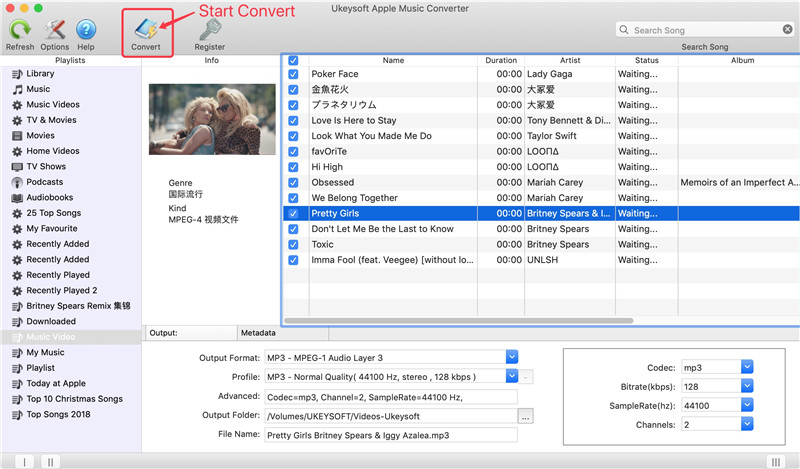Open the Help question mark icon
This screenshot has height=469, width=800.
click(86, 30)
